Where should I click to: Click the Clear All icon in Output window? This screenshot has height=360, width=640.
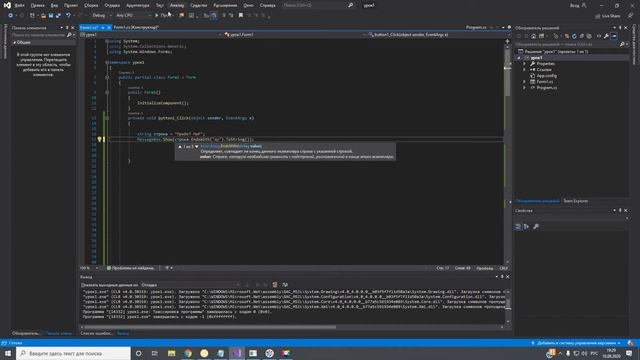coord(275,284)
